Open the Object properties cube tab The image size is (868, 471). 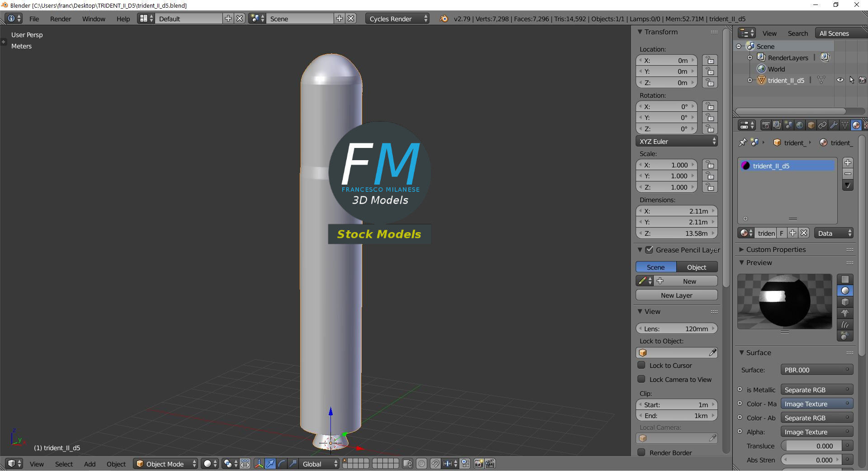[x=811, y=125]
